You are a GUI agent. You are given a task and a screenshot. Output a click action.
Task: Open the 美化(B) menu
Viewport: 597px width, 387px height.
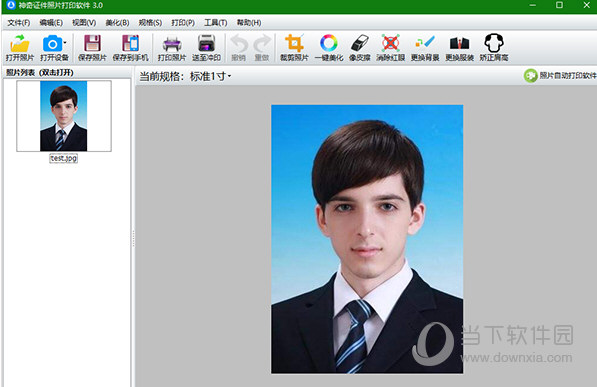(117, 23)
